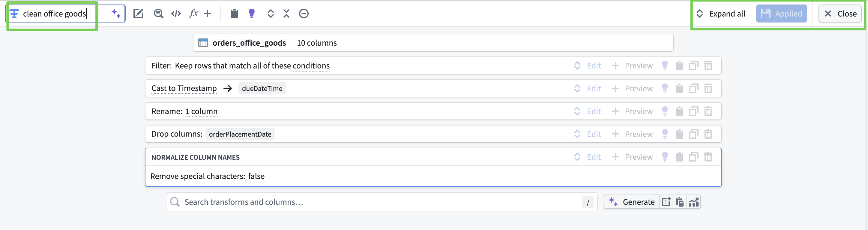
Task: Open the 'conditions' link in Filter row
Action: (x=311, y=66)
